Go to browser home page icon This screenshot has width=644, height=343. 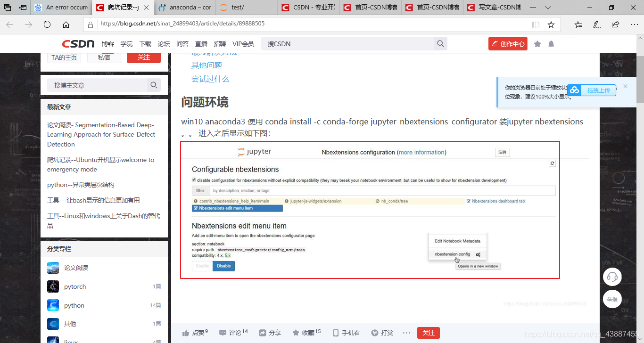click(x=66, y=24)
